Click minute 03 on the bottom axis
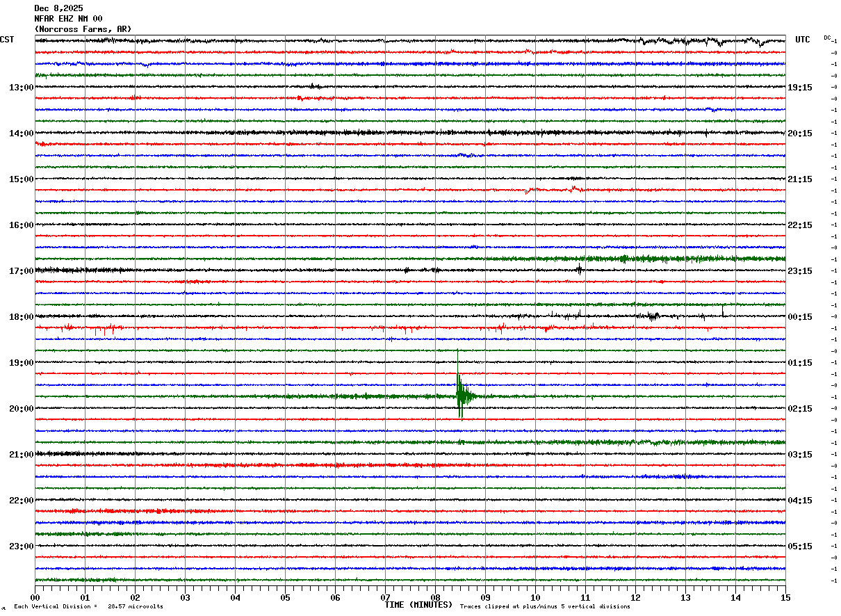 click(185, 597)
